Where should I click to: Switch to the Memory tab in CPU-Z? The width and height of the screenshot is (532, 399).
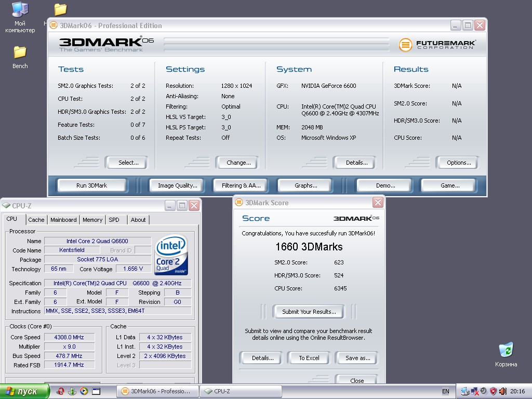[92, 220]
